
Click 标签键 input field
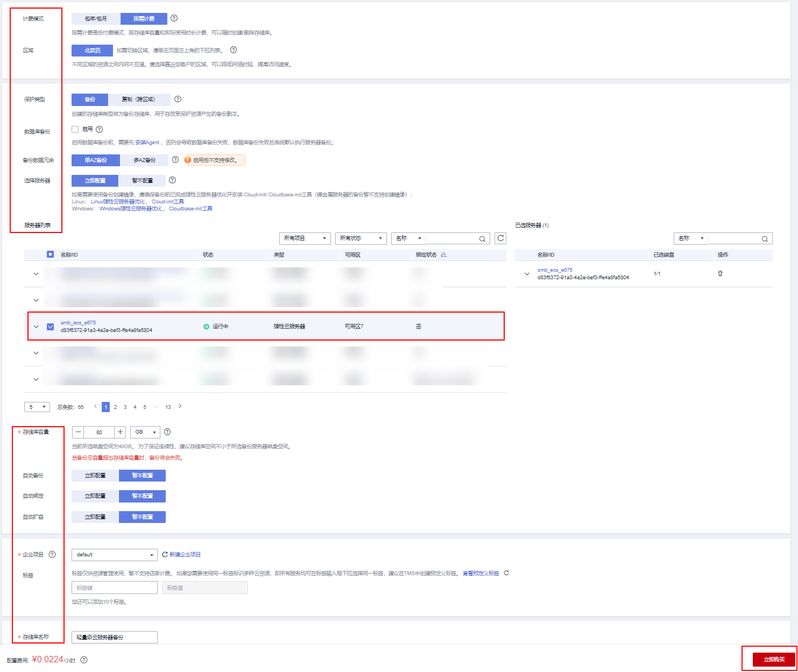[115, 588]
